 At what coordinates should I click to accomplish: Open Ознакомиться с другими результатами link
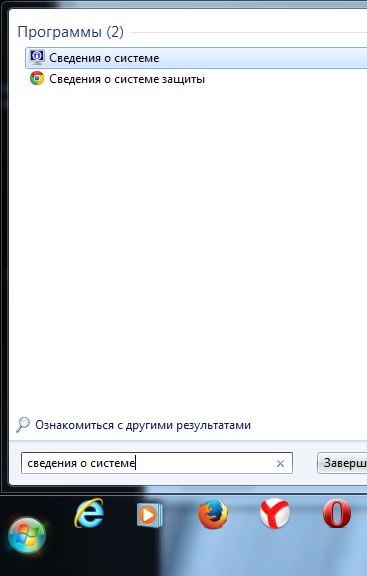pos(143,425)
